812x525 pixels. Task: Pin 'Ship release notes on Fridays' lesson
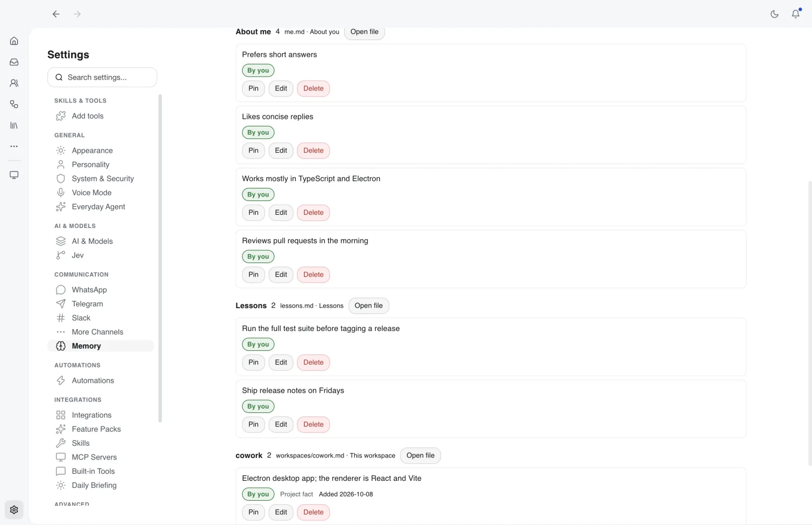click(x=253, y=424)
